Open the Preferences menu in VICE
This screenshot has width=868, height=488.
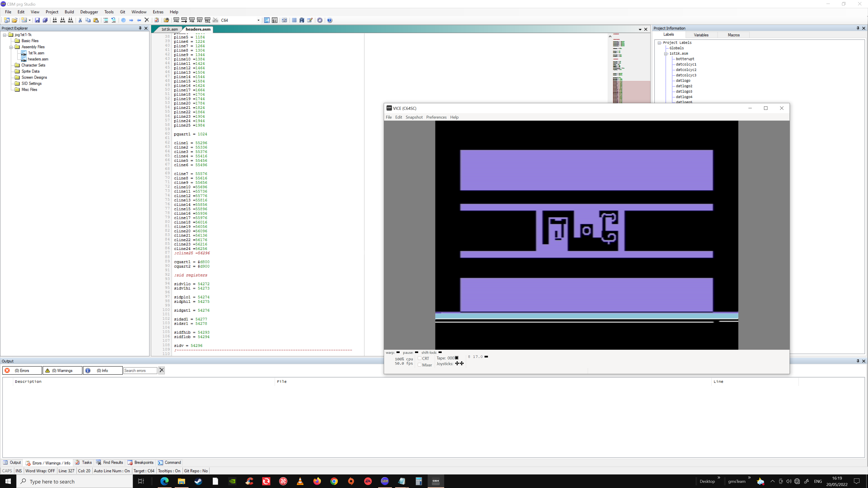(x=436, y=117)
